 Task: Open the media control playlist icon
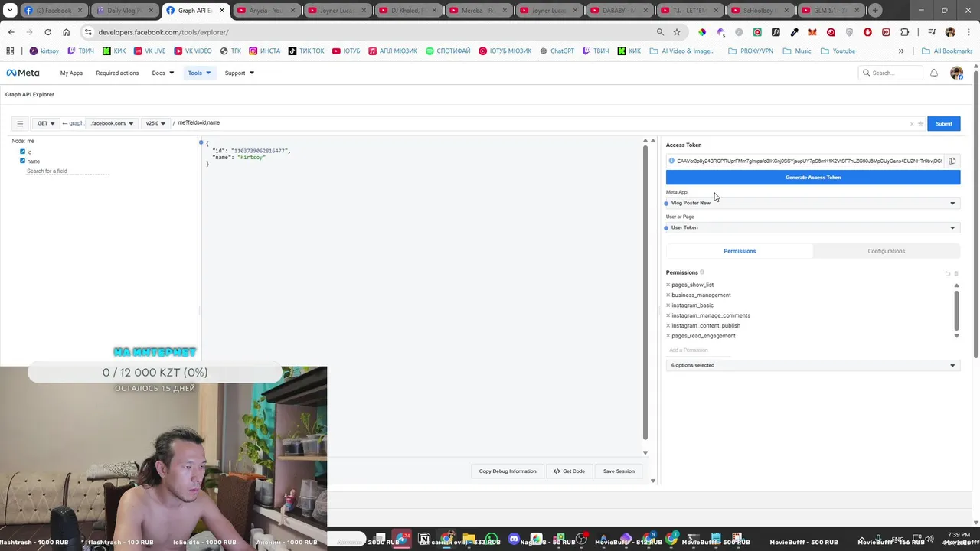pyautogui.click(x=932, y=32)
